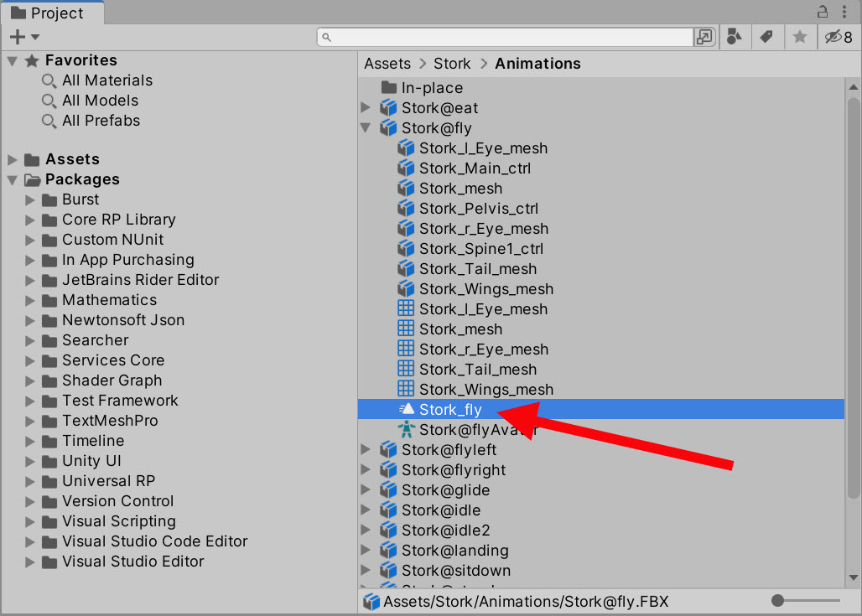Select the Stork_fly animation clip icon
The height and width of the screenshot is (616, 862).
pyautogui.click(x=406, y=409)
